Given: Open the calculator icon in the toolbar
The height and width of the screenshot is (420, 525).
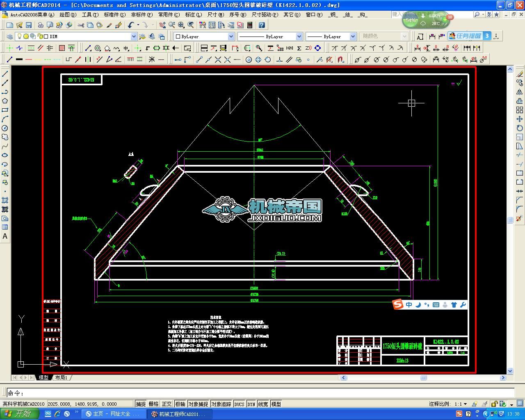Looking at the screenshot, I should 250,25.
